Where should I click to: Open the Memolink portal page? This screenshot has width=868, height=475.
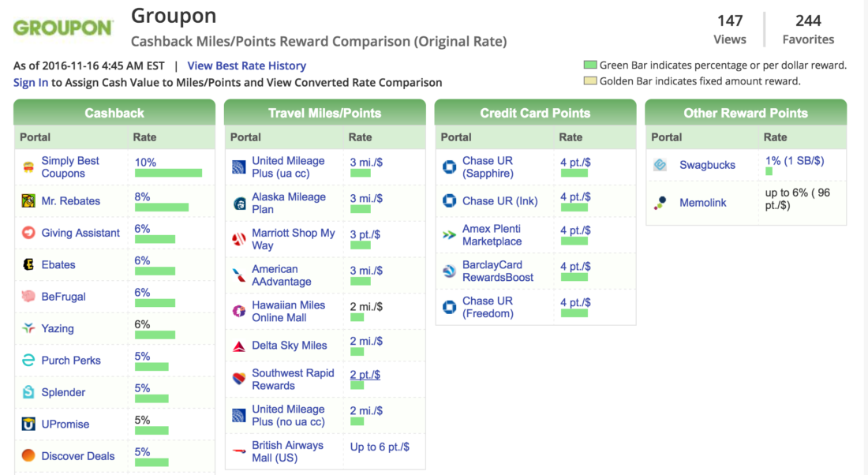[702, 203]
